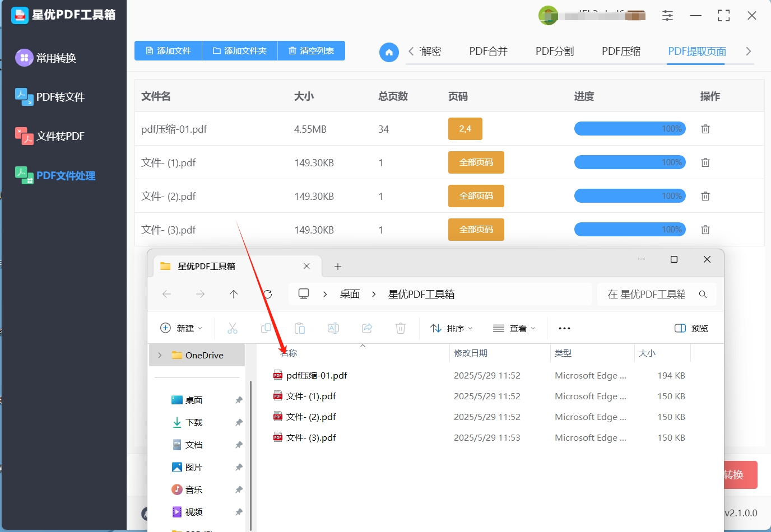Click the 2,4 page range button
Image resolution: width=771 pixels, height=532 pixels.
coord(465,129)
